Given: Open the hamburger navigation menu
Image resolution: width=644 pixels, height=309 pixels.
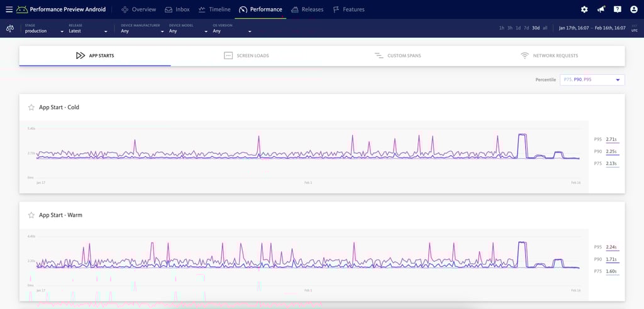Looking at the screenshot, I should [9, 9].
